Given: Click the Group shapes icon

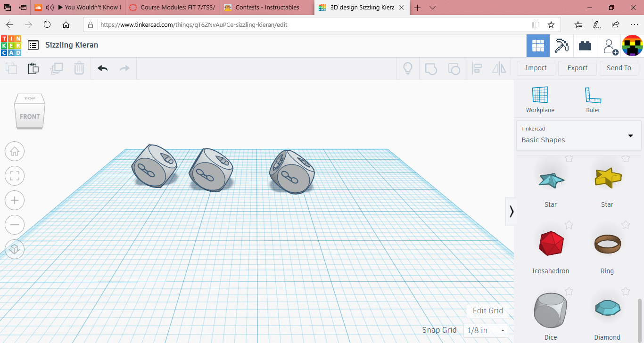Looking at the screenshot, I should point(431,69).
